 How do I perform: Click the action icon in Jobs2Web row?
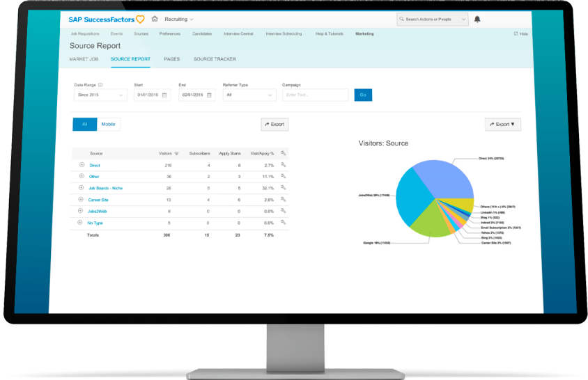coord(284,211)
